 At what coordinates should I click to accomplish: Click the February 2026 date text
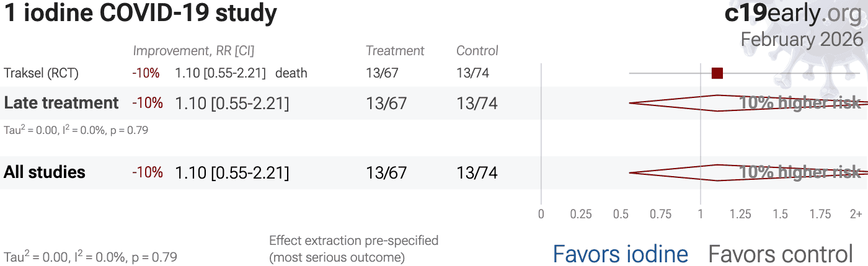802,39
